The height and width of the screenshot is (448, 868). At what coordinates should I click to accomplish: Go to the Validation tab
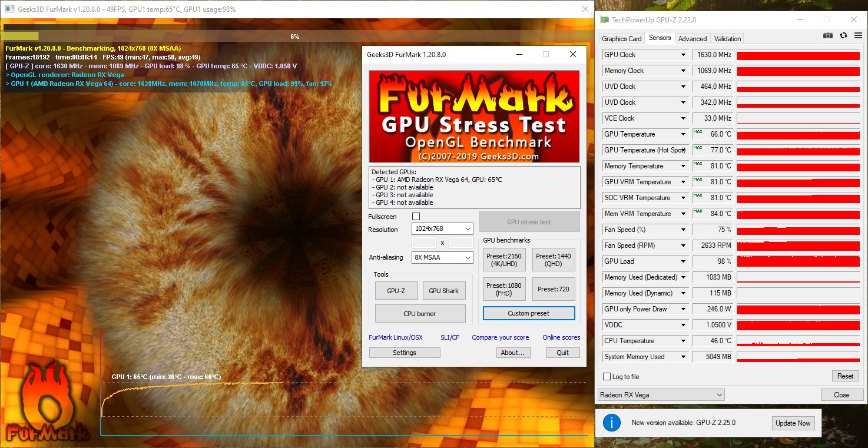click(727, 39)
